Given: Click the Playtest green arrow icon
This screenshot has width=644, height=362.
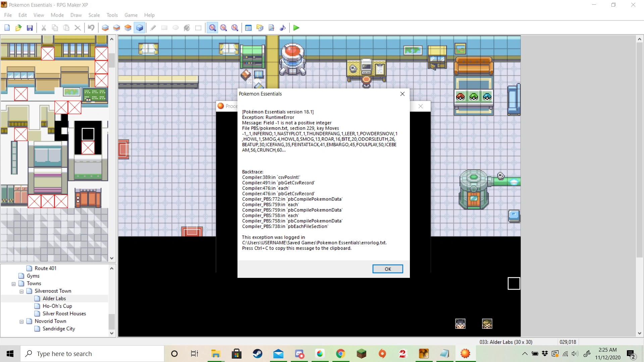Looking at the screenshot, I should [x=296, y=28].
